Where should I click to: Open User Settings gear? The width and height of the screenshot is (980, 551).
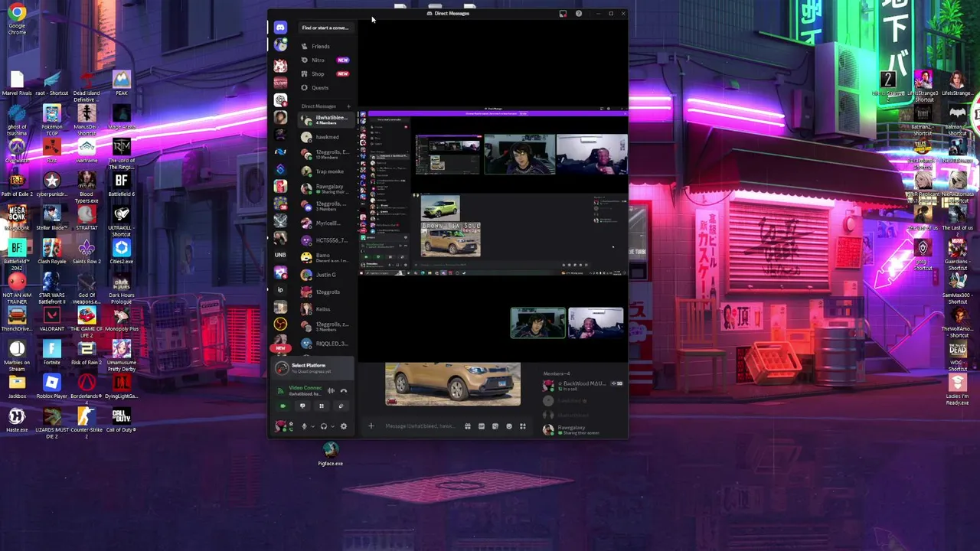click(344, 426)
